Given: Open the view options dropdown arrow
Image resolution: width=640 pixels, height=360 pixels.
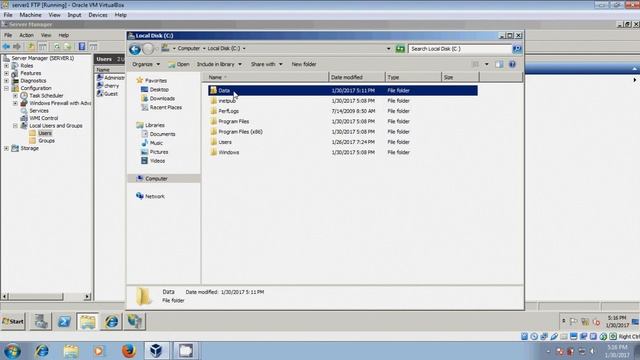Looking at the screenshot, I should coord(487,64).
